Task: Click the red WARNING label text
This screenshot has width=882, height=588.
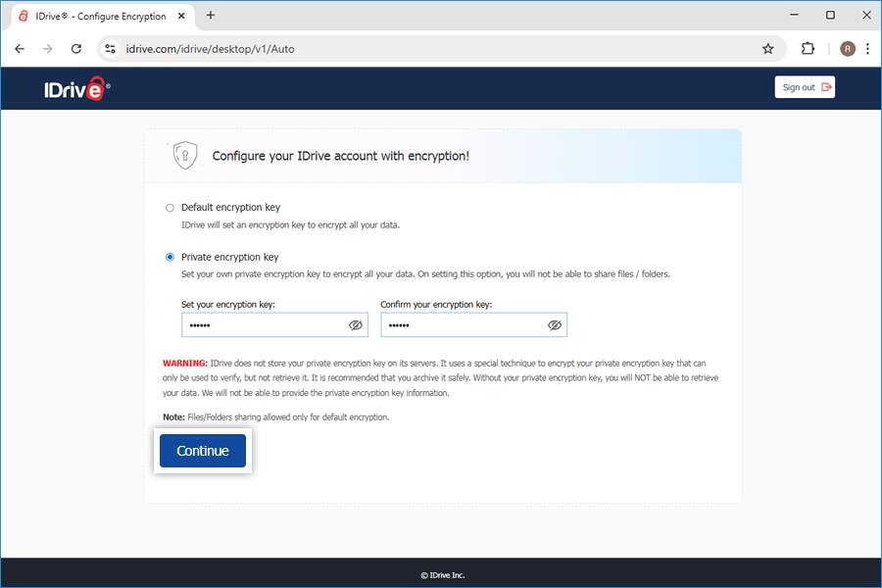Action: click(x=185, y=364)
